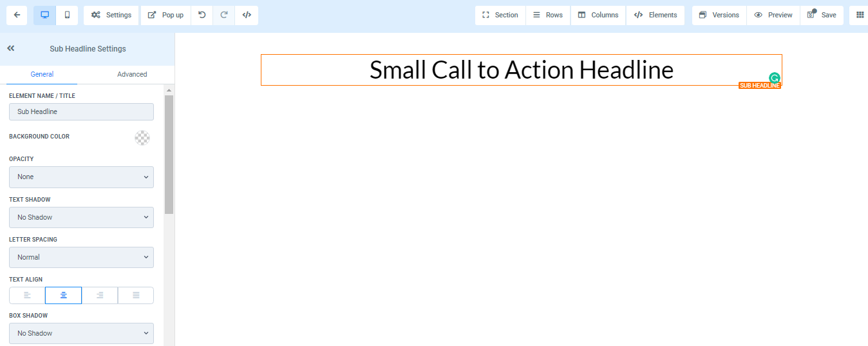Switch to mobile view mode
This screenshot has width=868, height=346.
67,15
